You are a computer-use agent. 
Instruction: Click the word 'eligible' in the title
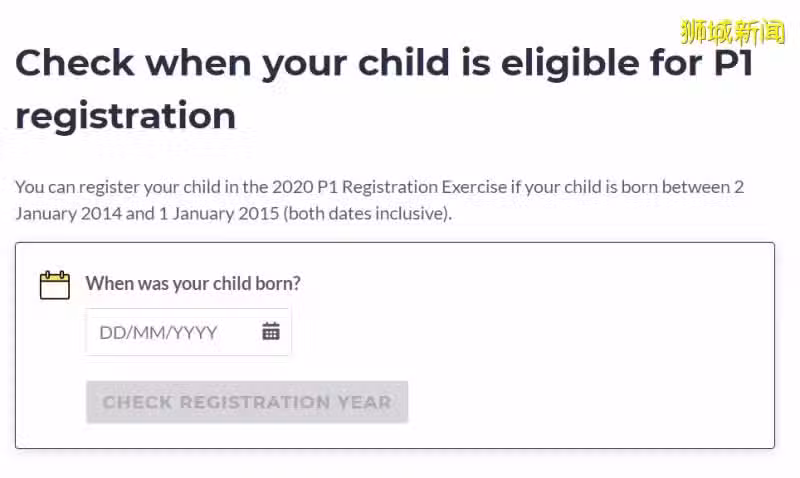click(569, 63)
